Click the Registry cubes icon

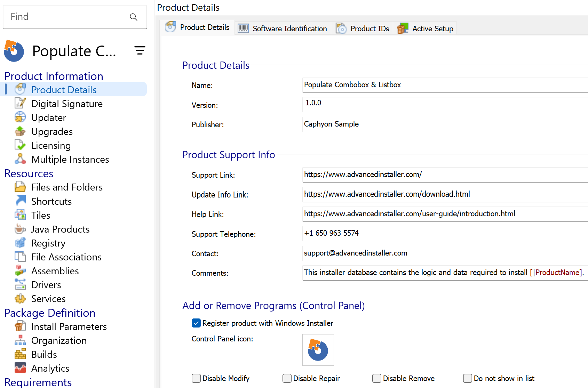click(x=20, y=243)
